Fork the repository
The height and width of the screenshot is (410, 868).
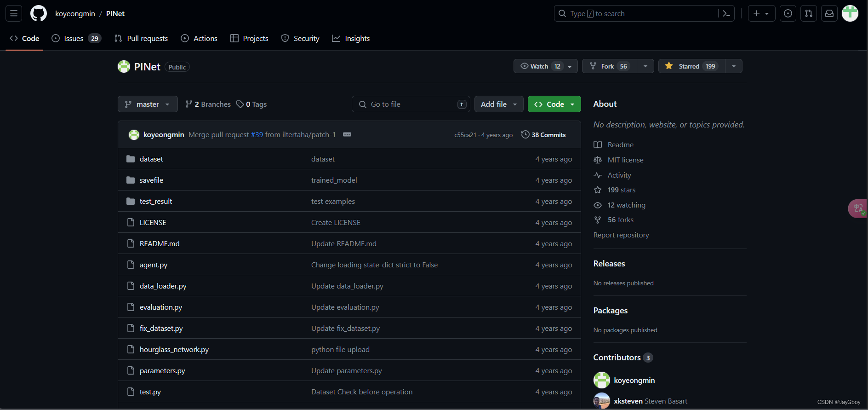click(x=610, y=66)
